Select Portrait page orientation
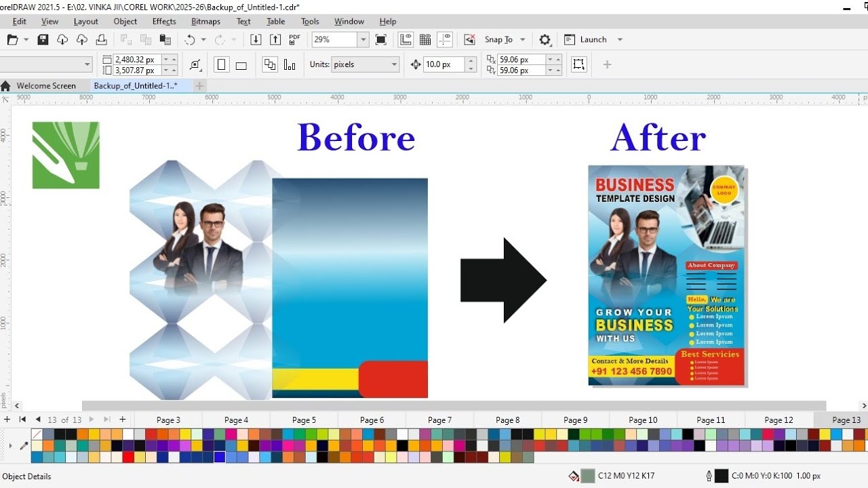 [x=221, y=65]
